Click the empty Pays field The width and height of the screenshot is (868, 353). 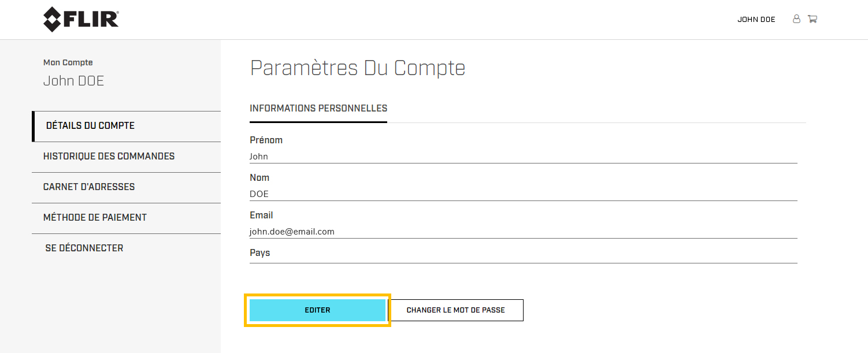click(x=523, y=257)
